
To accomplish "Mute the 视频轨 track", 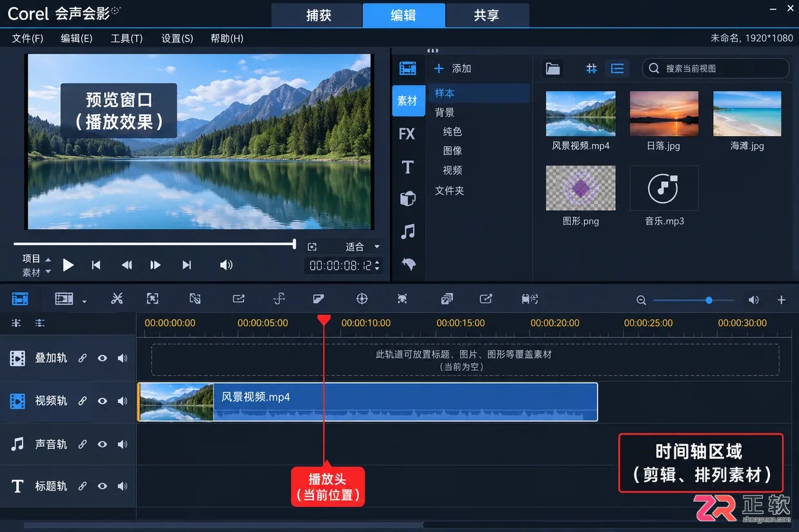I will tap(122, 401).
